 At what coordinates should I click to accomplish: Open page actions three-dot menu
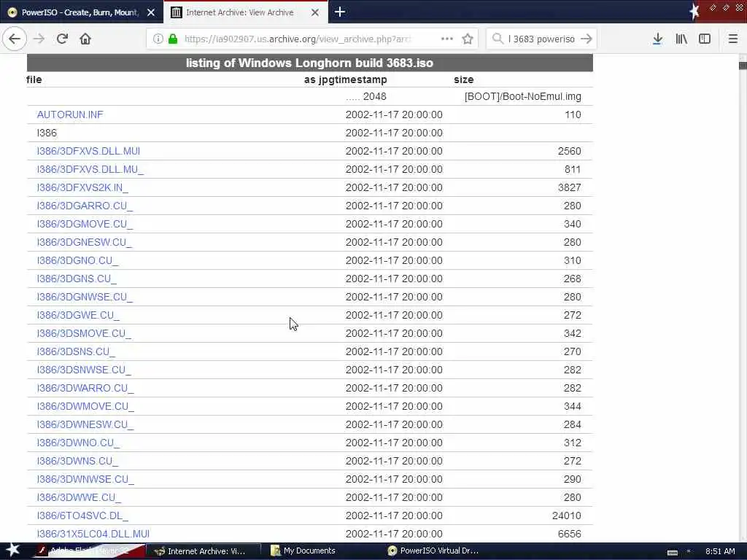[x=447, y=39]
